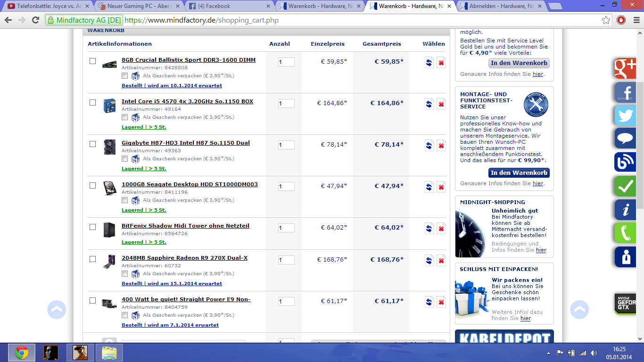Update quantity icon for Seagate Desktop HDD

click(429, 187)
